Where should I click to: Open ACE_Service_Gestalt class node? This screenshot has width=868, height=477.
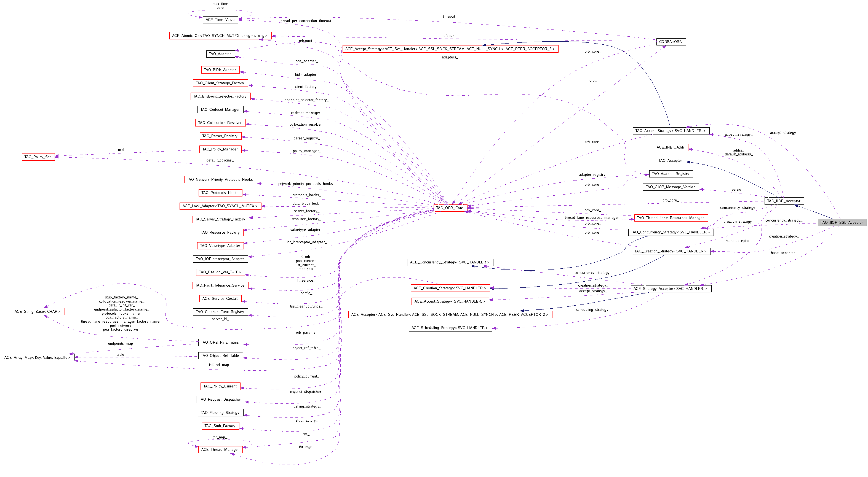pos(220,299)
